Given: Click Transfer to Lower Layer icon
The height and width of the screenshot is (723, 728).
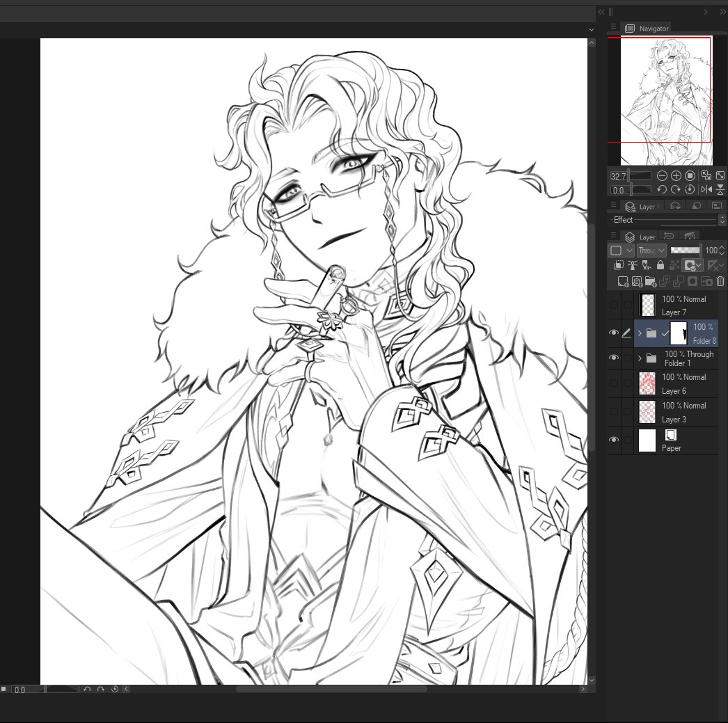Looking at the screenshot, I should [x=665, y=281].
